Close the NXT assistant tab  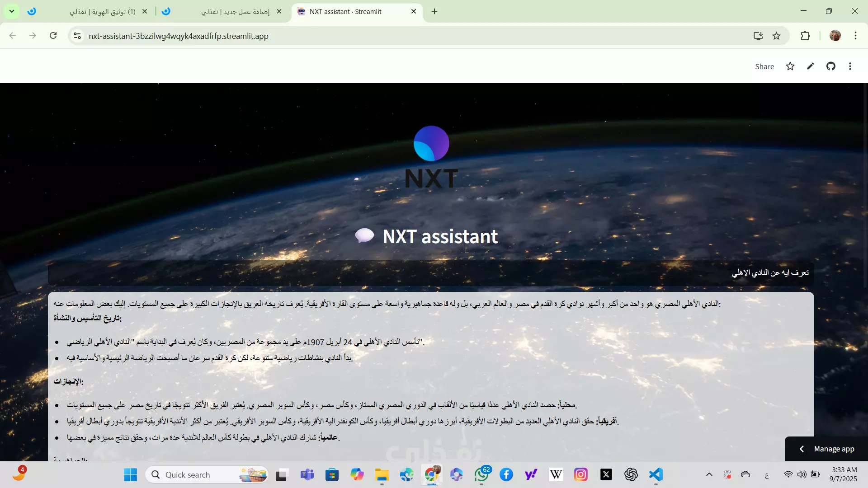(x=414, y=11)
